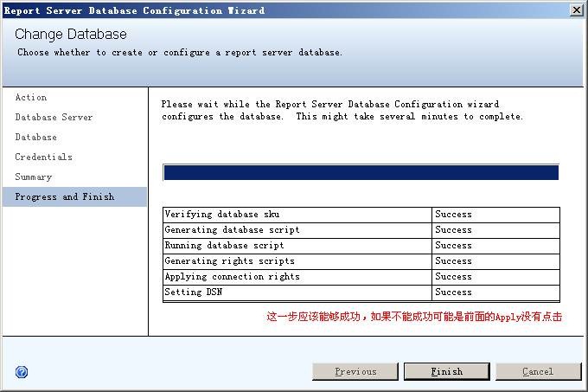Click the Previous button
Screen dimensions: 588x392
tap(355, 371)
